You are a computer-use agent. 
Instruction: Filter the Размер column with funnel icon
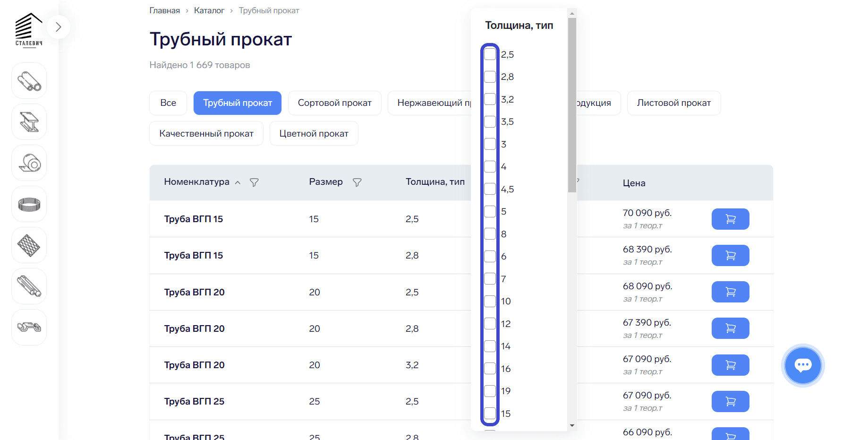click(x=357, y=182)
